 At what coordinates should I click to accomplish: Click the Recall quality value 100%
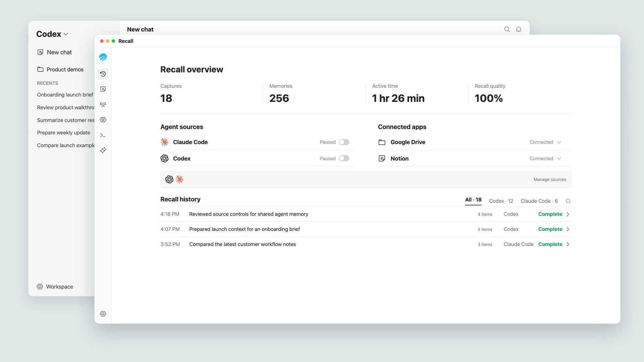pyautogui.click(x=489, y=98)
